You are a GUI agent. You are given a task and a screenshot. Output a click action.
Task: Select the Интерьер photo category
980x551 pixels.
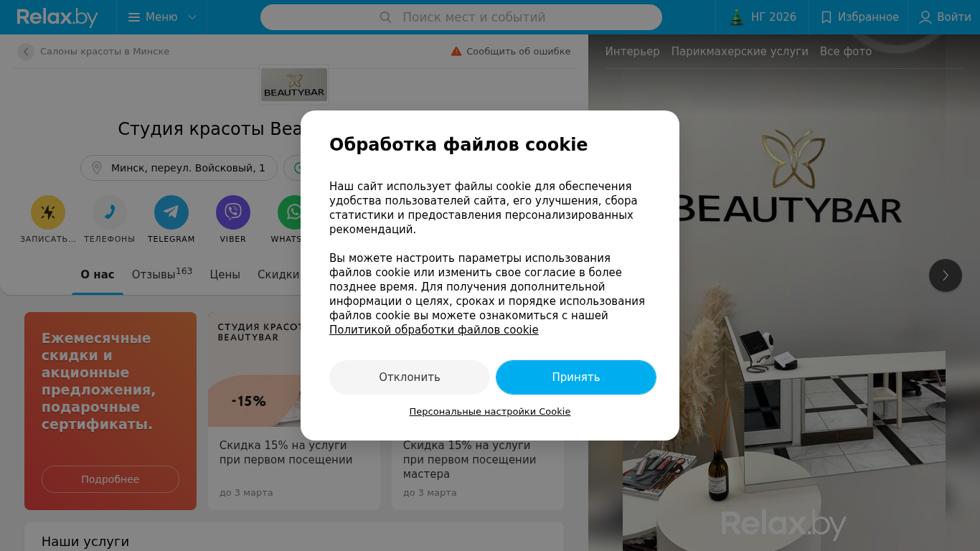(632, 52)
